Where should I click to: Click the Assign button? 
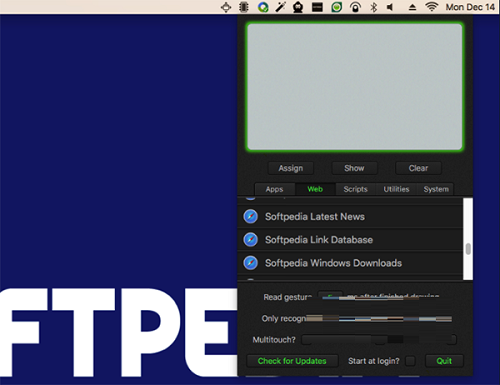(291, 168)
